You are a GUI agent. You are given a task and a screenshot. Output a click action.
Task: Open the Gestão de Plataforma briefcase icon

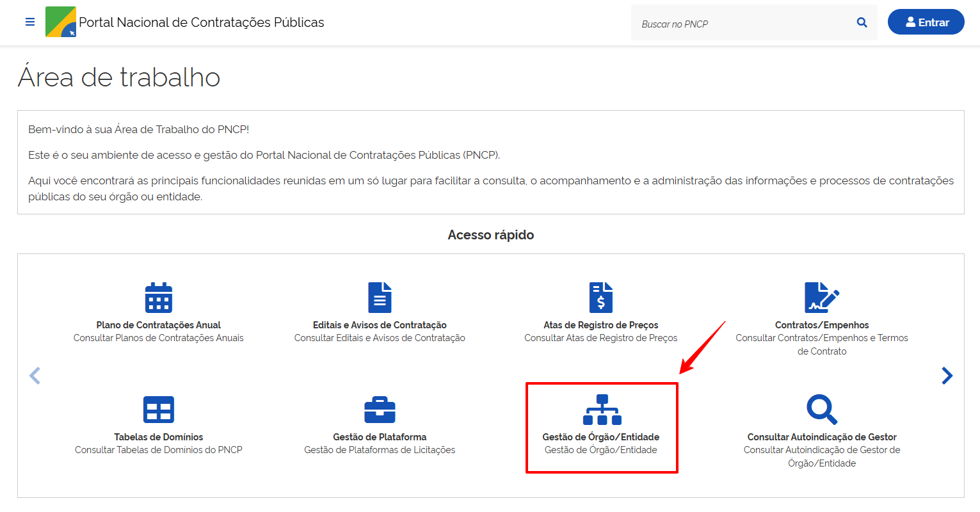[380, 410]
